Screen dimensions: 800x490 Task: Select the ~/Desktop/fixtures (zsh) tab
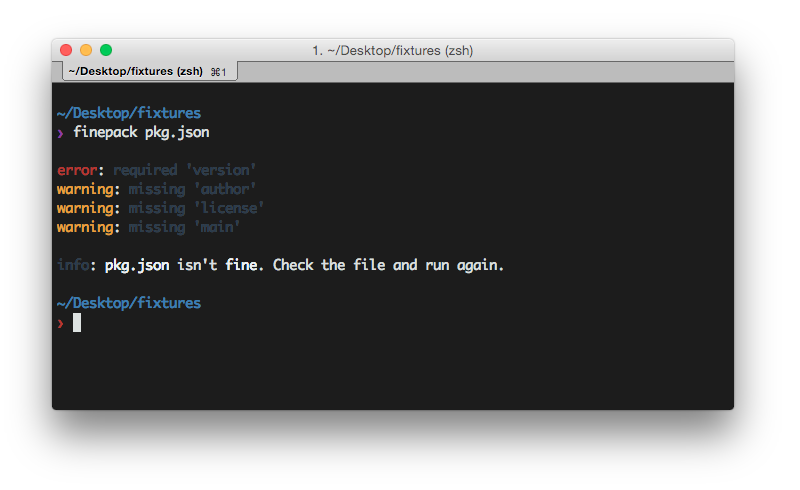(x=135, y=72)
